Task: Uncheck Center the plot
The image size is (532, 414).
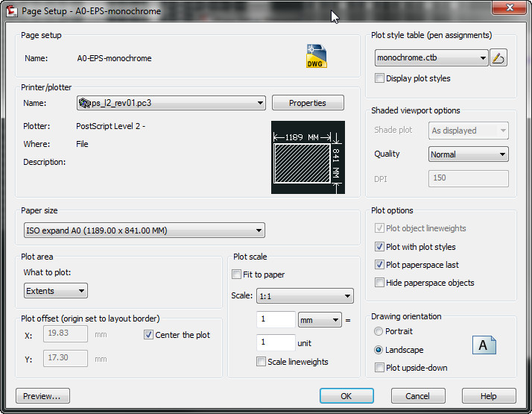Action: coord(148,334)
